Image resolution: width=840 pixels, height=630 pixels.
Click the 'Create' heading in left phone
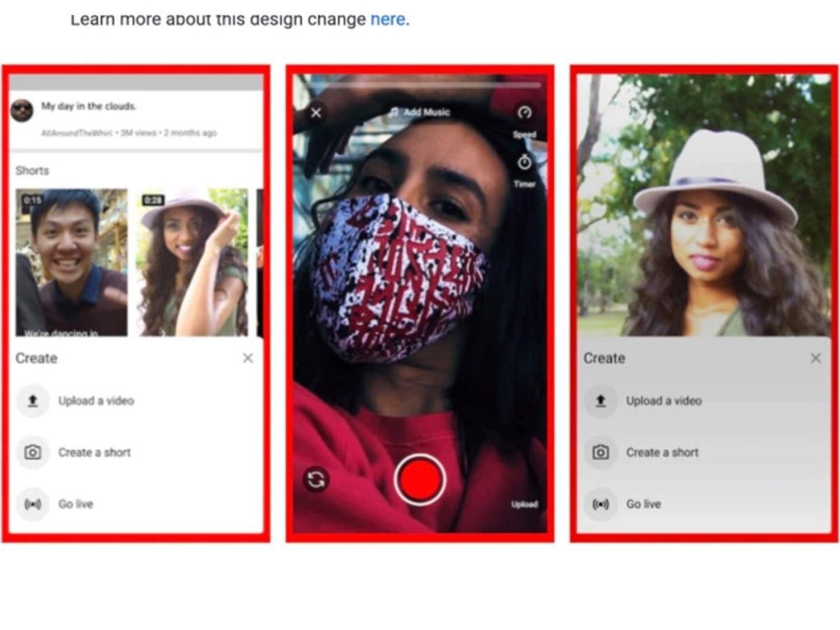point(36,358)
